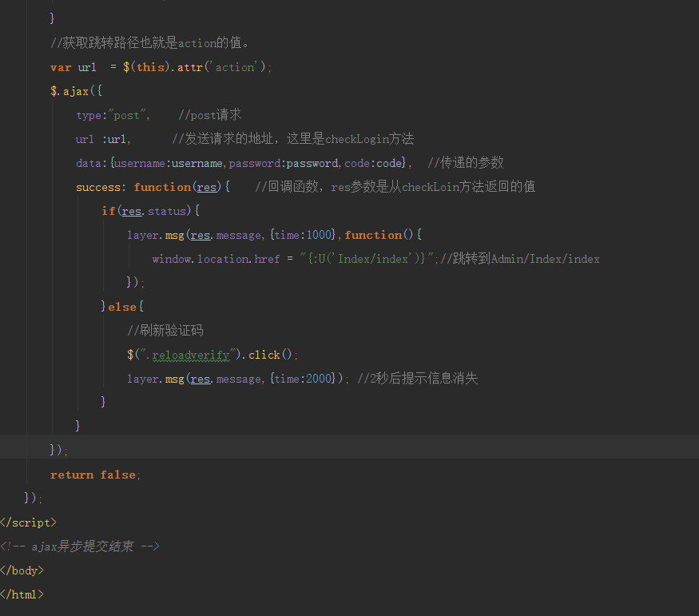
Task: Click 'code:code' in data object
Action: [373, 163]
